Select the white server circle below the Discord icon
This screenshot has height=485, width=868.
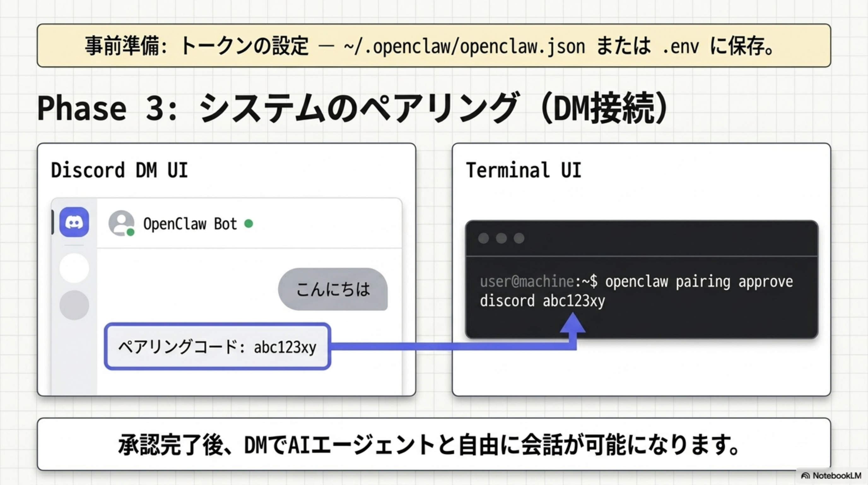coord(74,268)
